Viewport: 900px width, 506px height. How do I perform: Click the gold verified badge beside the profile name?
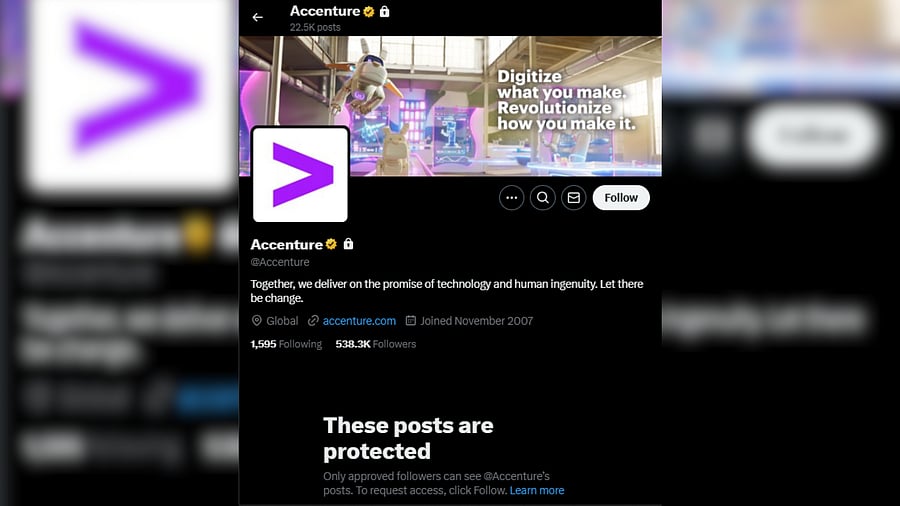331,244
